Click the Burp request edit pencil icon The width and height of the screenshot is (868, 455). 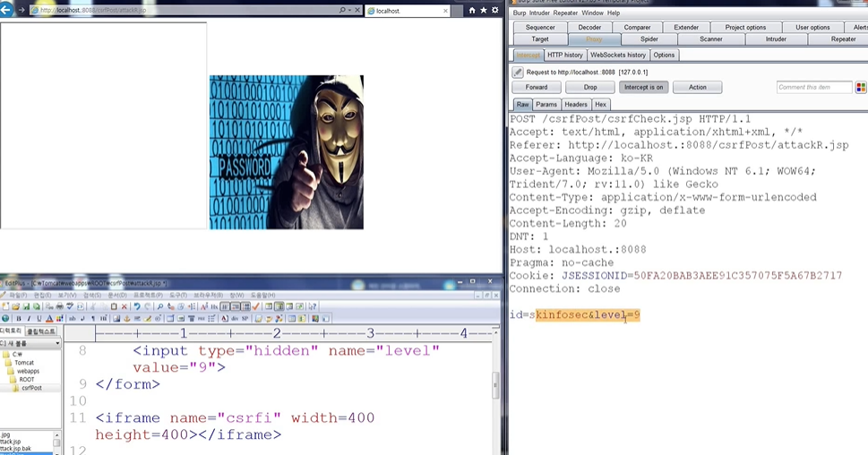tap(517, 72)
